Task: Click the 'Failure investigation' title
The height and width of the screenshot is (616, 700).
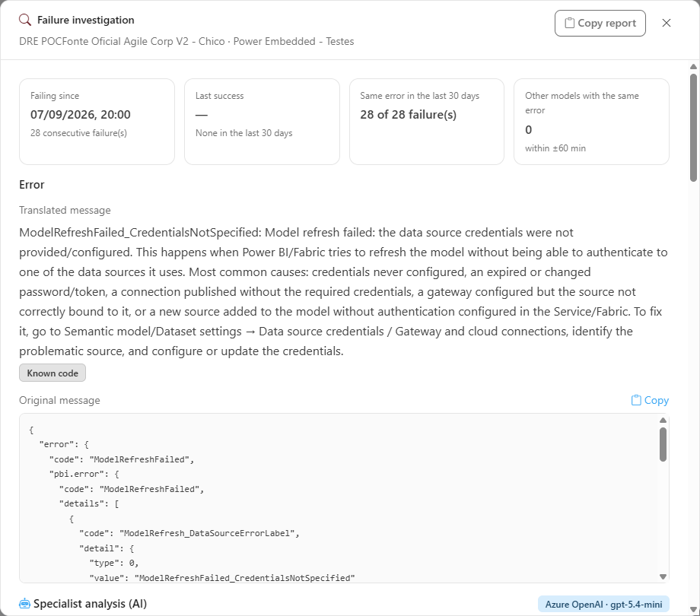Action: (86, 20)
